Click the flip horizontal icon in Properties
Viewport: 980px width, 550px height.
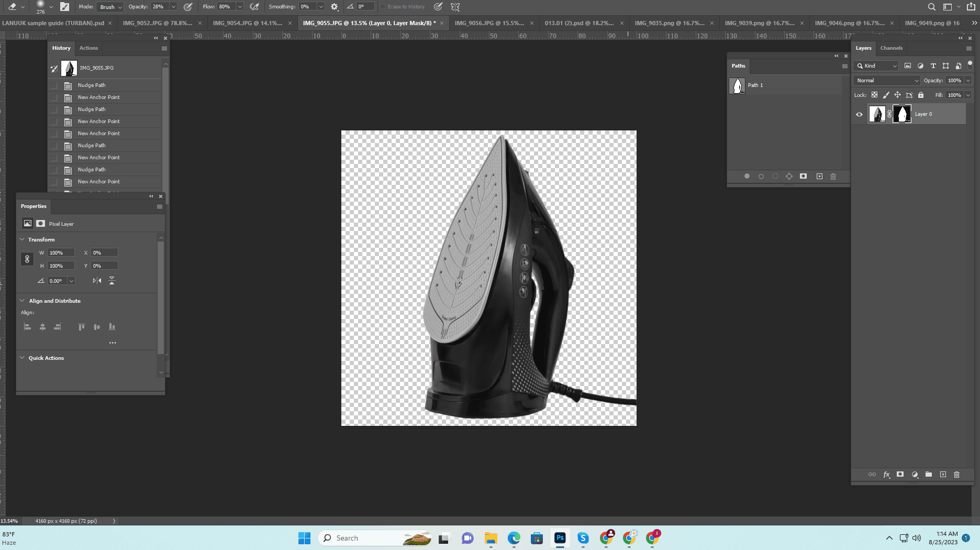97,281
